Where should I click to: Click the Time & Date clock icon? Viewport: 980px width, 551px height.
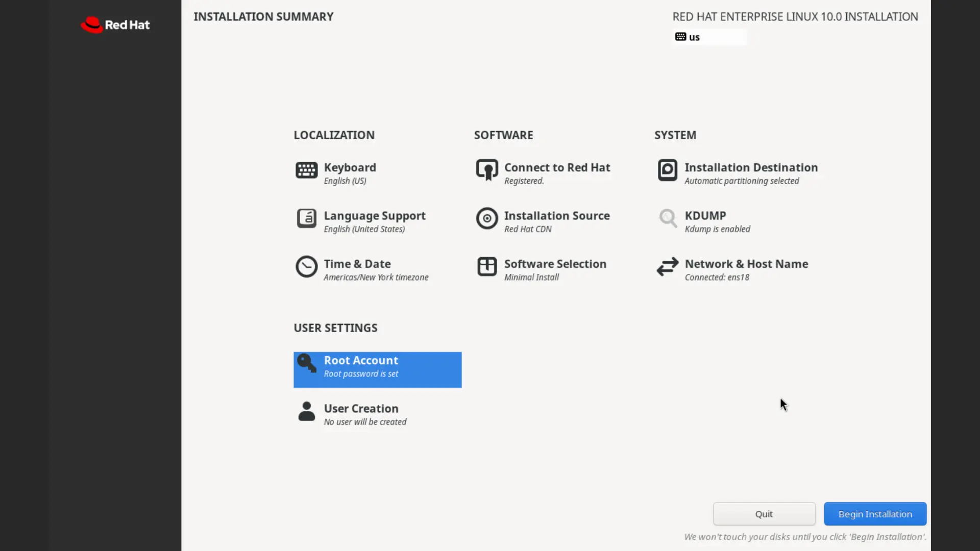[x=306, y=267]
